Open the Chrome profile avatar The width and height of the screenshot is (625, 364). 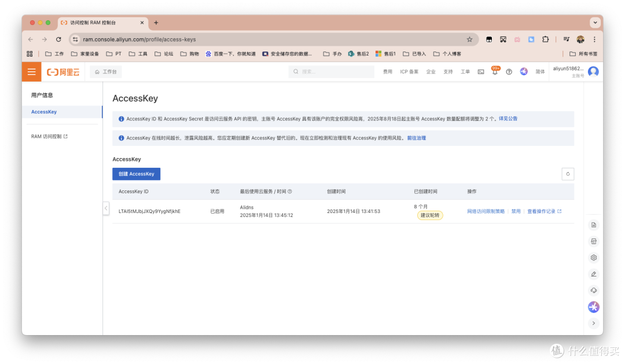click(580, 39)
